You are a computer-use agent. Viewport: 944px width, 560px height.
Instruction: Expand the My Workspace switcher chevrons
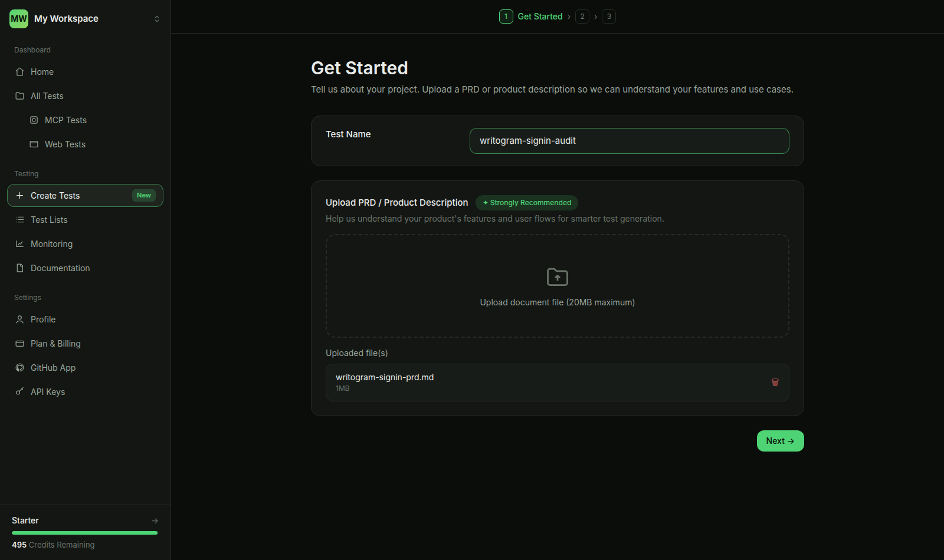(157, 19)
